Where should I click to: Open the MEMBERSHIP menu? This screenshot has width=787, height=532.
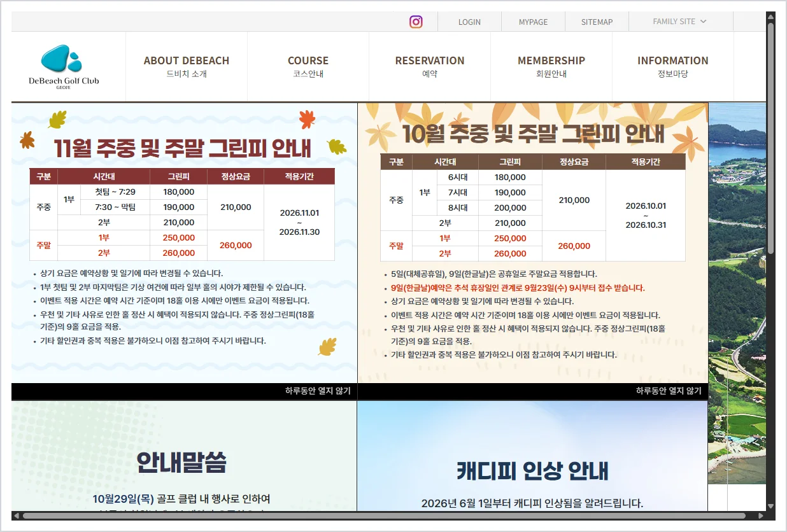551,66
